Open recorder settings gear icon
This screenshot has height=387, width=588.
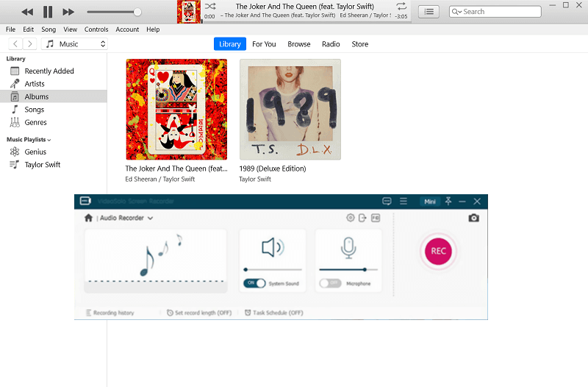tap(351, 218)
